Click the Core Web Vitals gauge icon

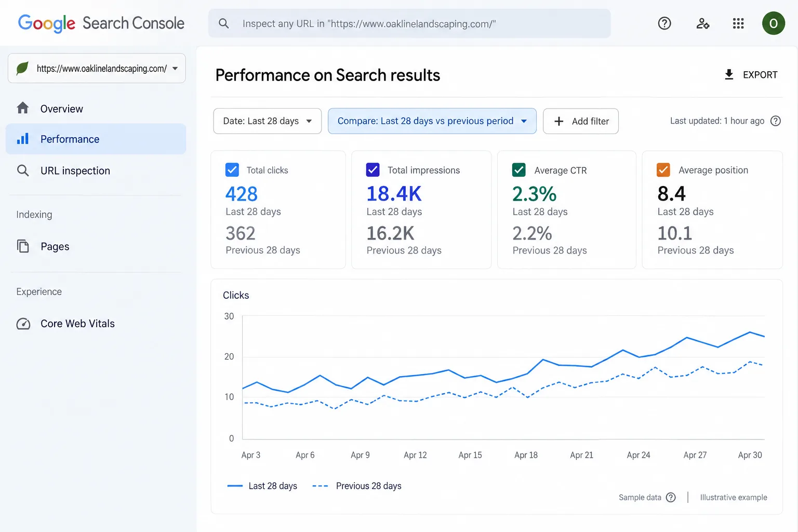click(23, 324)
